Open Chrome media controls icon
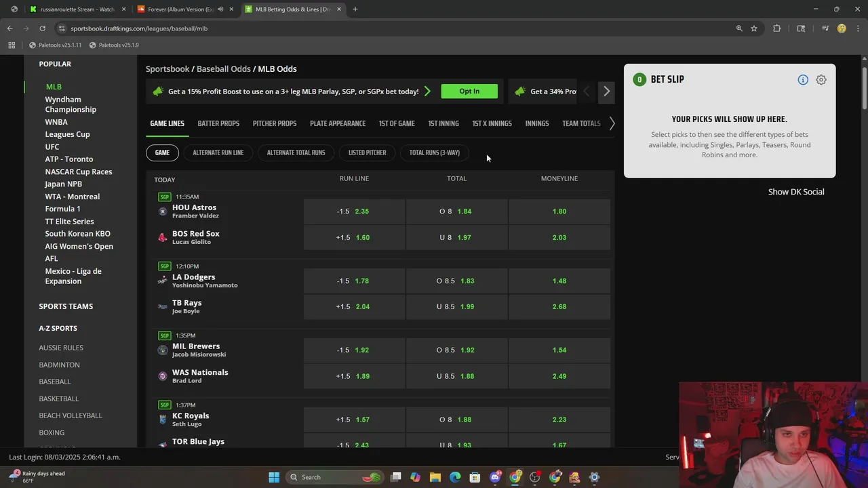Screen dimensions: 868x488 tap(825, 28)
